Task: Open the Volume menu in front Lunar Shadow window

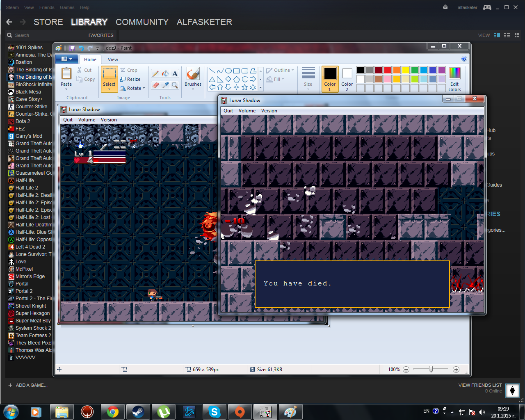Action: 247,111
